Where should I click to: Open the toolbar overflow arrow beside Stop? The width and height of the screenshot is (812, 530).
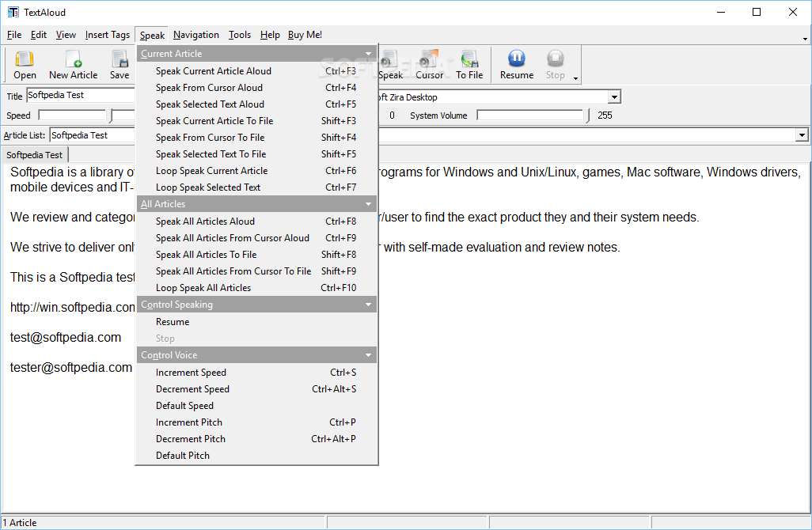[x=575, y=78]
